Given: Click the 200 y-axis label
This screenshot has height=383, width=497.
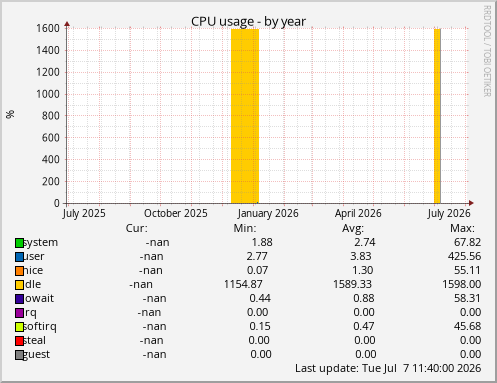Looking at the screenshot, I should pyautogui.click(x=50, y=182).
